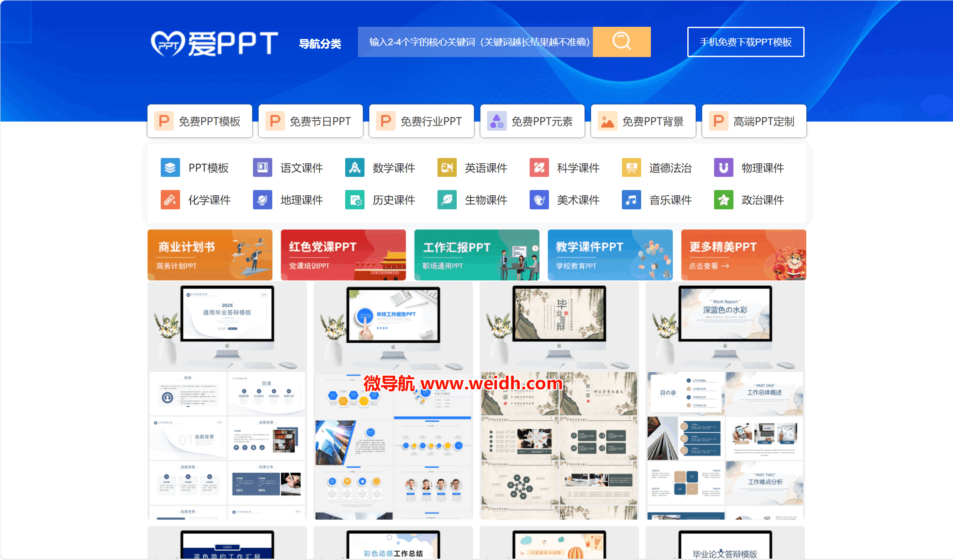Click the 英语课件 EN icon

(x=447, y=168)
